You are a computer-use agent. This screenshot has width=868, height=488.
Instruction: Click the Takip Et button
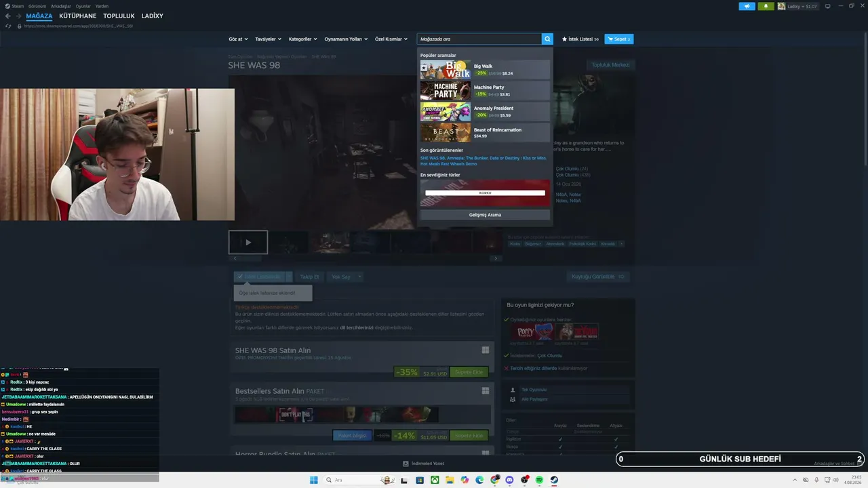(x=309, y=277)
